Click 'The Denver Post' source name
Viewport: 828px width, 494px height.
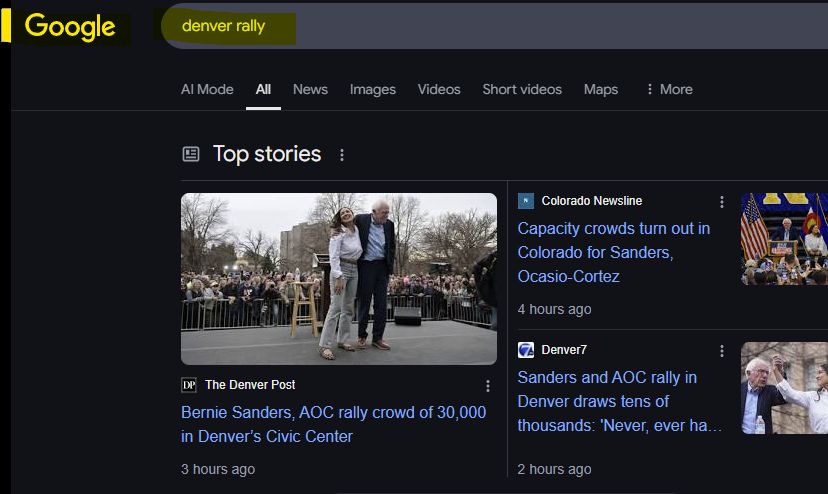pyautogui.click(x=250, y=385)
